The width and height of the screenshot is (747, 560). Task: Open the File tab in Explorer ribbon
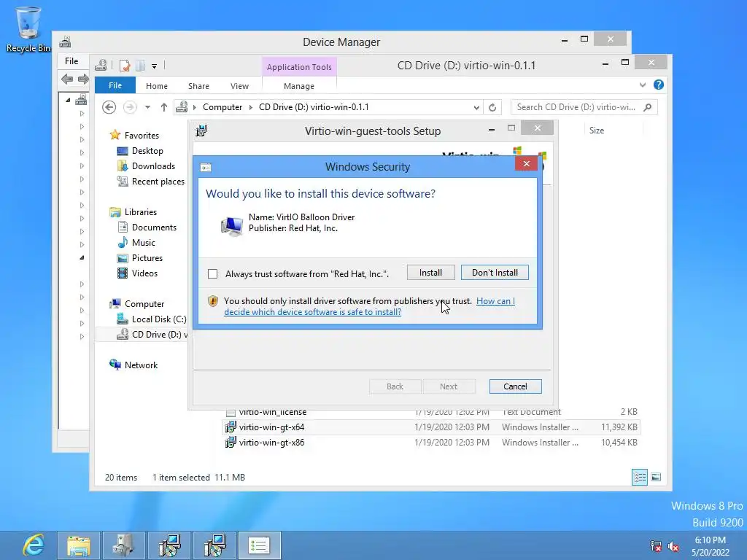coord(115,85)
